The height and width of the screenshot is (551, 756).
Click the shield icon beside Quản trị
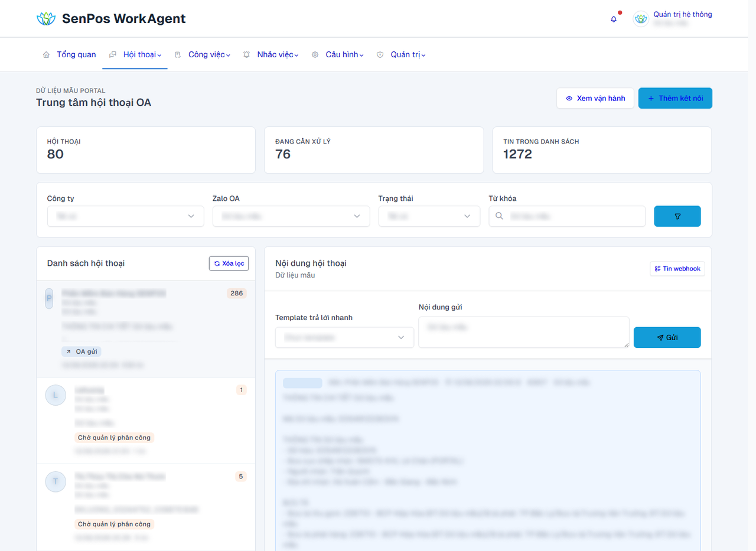[380, 54]
